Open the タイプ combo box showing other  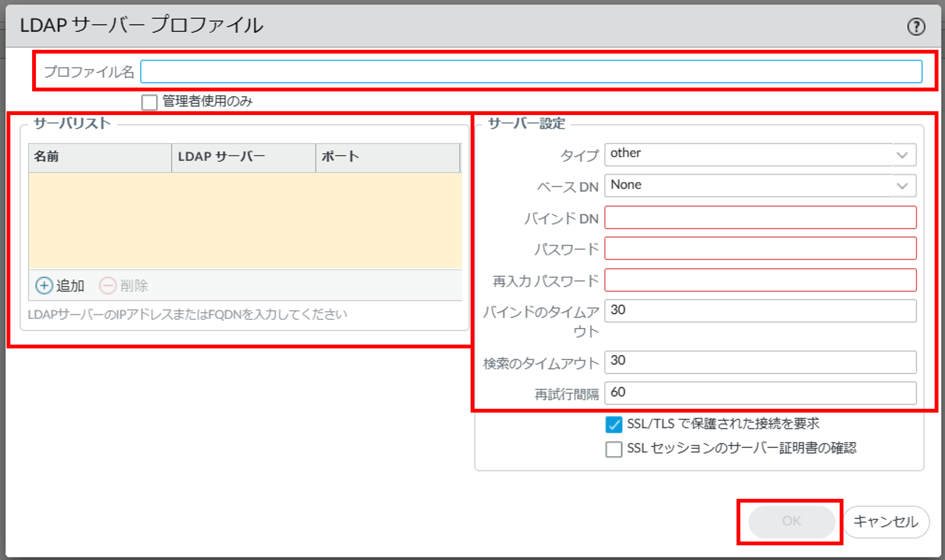coord(748,155)
